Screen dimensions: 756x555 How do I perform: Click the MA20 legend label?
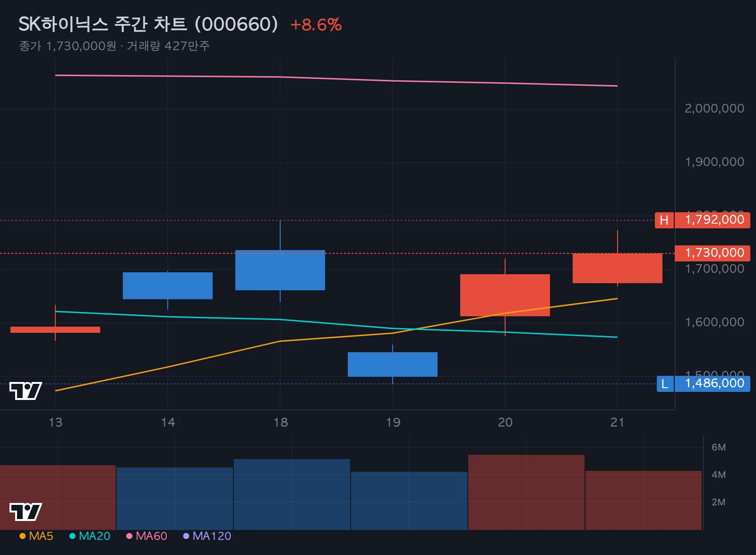(94, 536)
